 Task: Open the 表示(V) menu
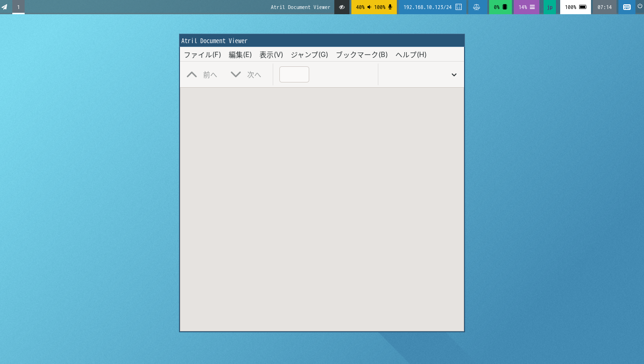point(271,55)
